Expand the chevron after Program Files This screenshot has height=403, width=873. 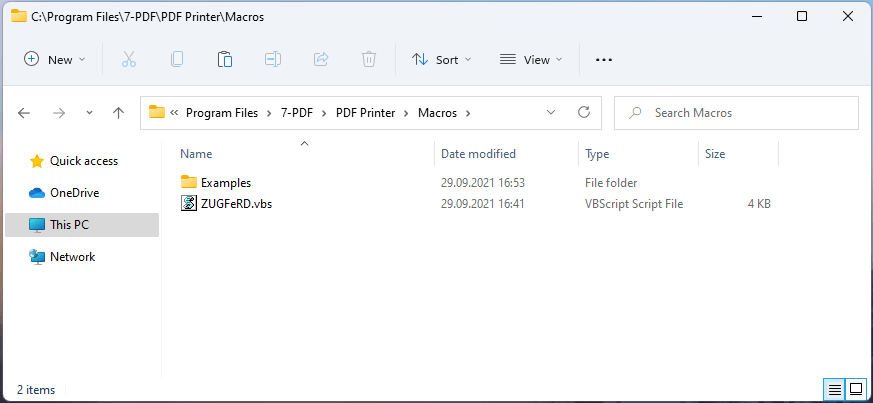point(269,113)
